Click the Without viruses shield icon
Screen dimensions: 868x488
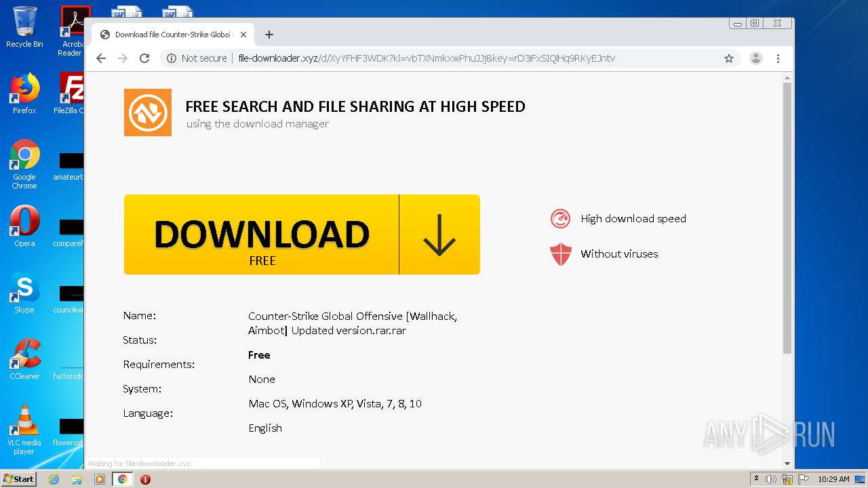[x=560, y=254]
